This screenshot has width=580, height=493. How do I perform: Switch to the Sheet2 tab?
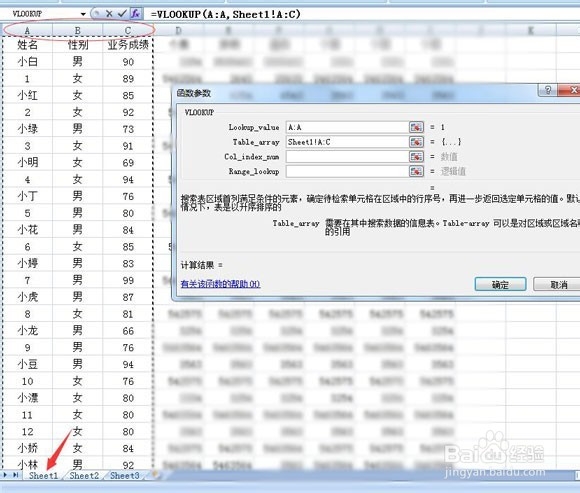point(84,476)
